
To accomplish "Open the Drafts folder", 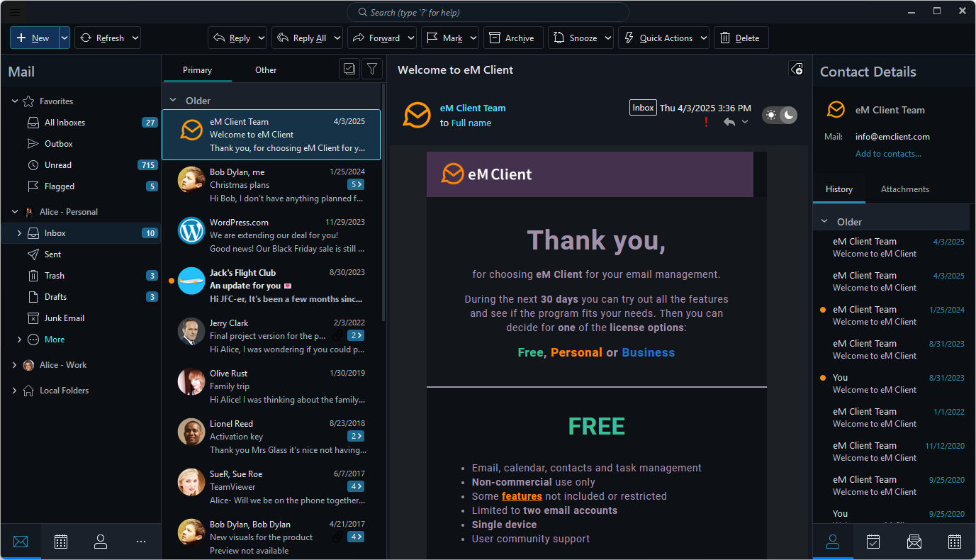I will pyautogui.click(x=81, y=297).
